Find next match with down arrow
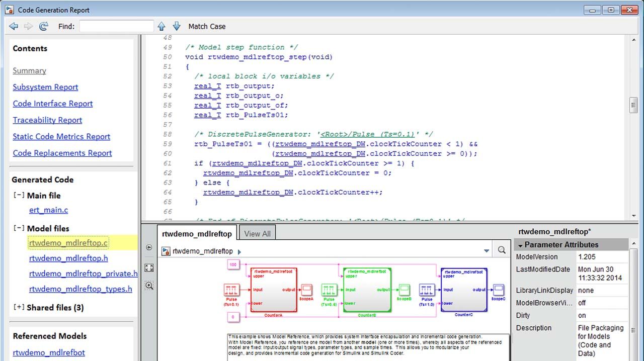The width and height of the screenshot is (644, 361). [177, 26]
